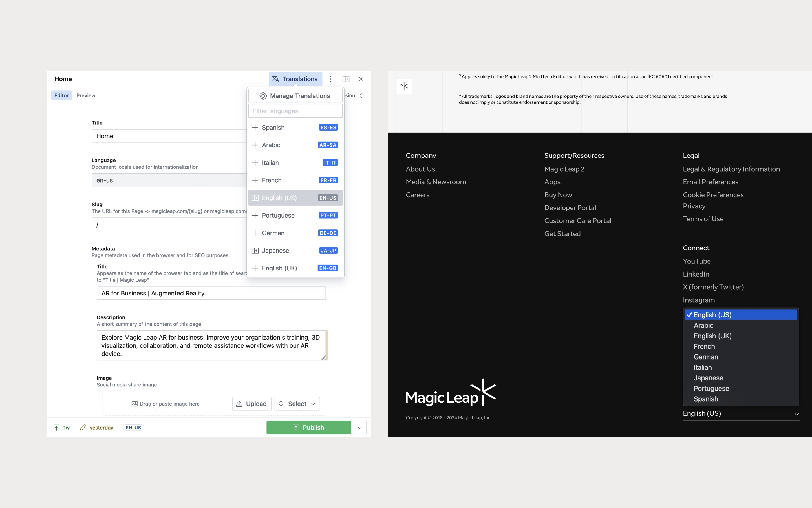Open the Apps link
The width and height of the screenshot is (812, 508).
click(x=552, y=182)
